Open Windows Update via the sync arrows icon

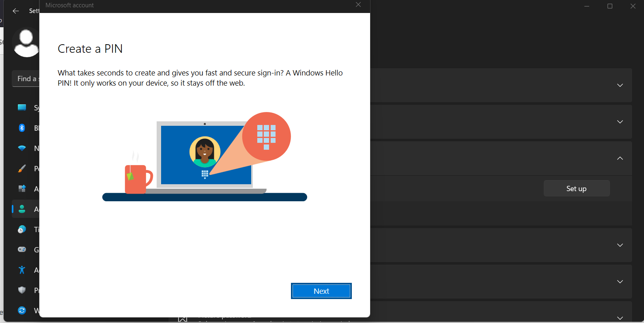click(x=22, y=310)
